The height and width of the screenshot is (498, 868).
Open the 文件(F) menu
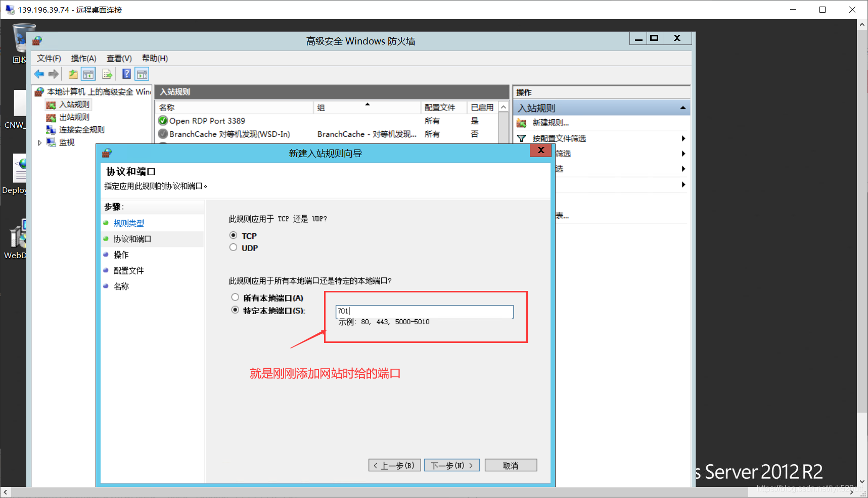coord(49,58)
